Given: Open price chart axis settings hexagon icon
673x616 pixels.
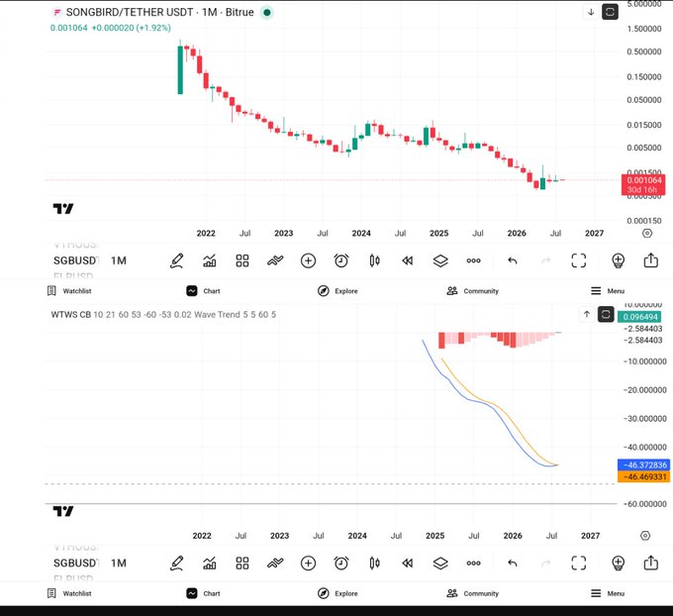Looking at the screenshot, I should pos(647,234).
